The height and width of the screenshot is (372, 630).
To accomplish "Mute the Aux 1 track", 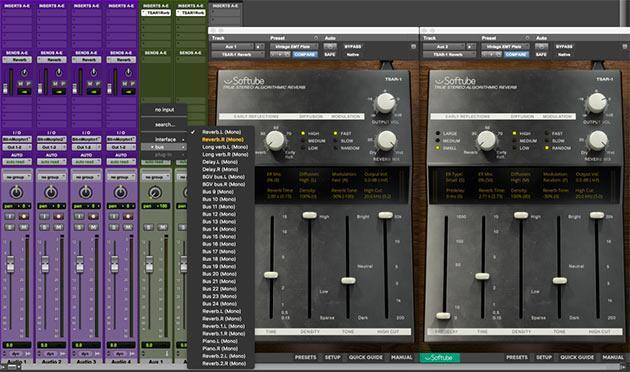I will coord(163,227).
